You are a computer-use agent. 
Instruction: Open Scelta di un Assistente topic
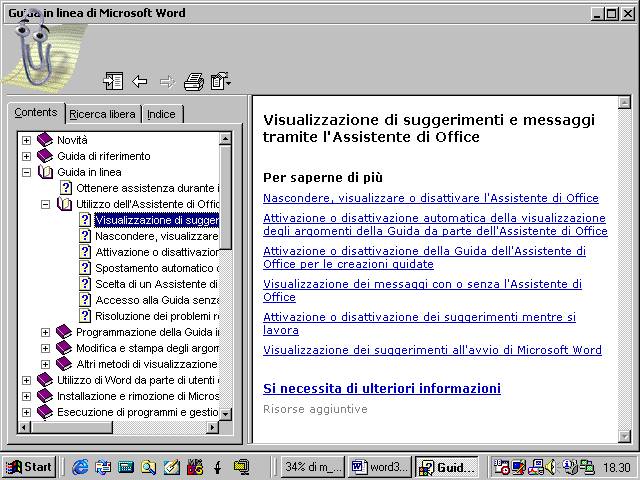tap(157, 284)
